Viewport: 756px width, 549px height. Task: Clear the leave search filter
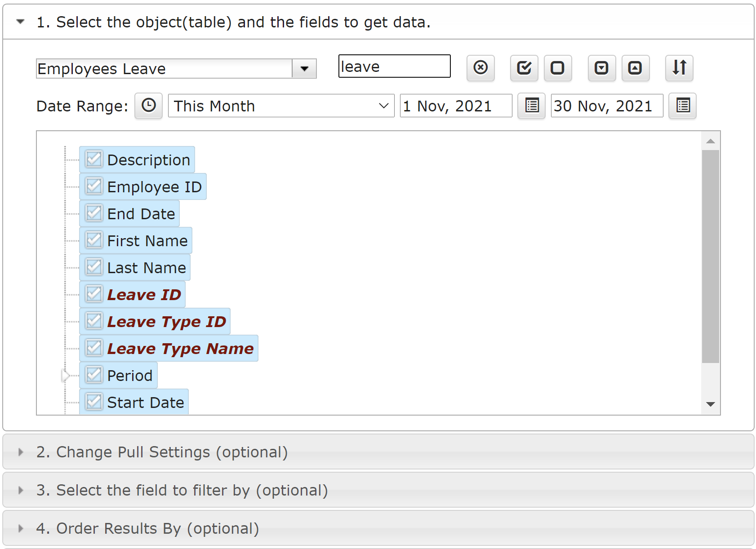point(480,68)
